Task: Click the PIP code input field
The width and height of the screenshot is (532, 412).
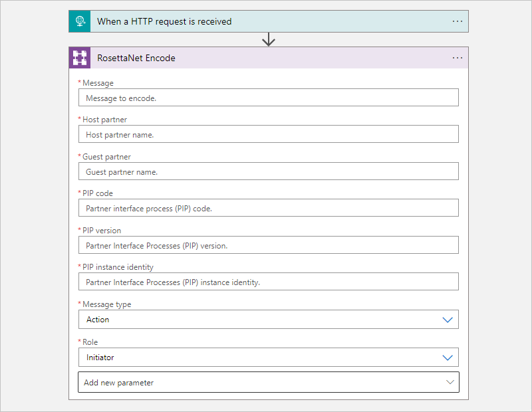Action: pyautogui.click(x=268, y=208)
